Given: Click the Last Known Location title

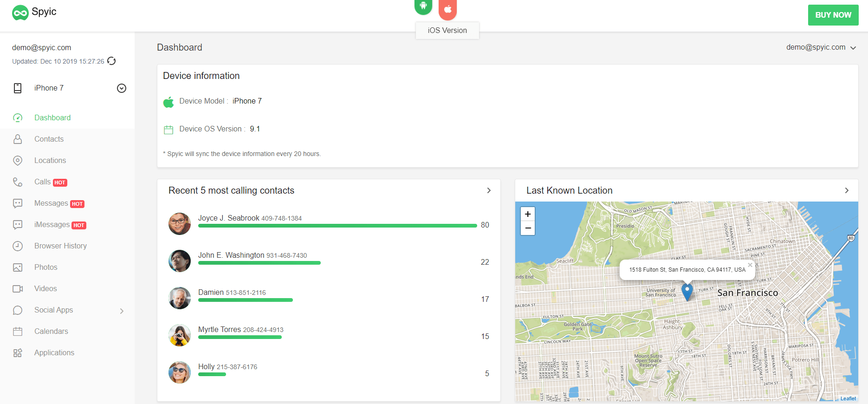Looking at the screenshot, I should 570,190.
